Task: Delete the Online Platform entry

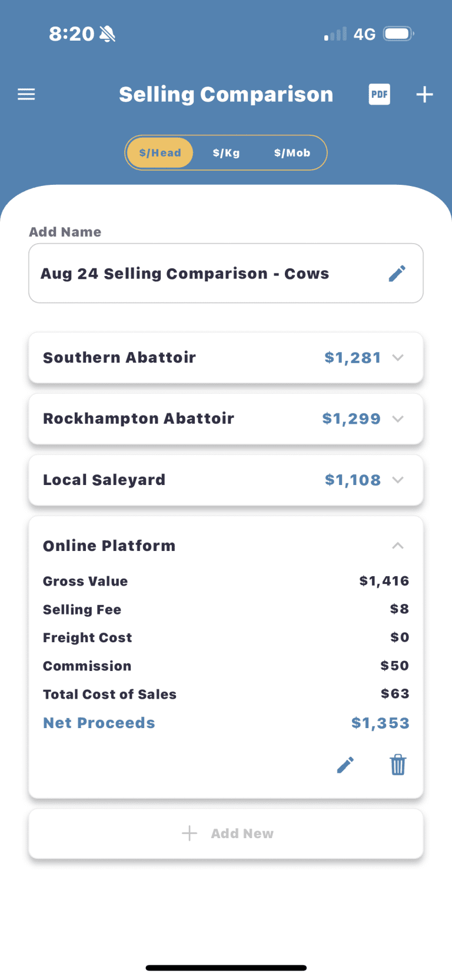Action: click(398, 765)
